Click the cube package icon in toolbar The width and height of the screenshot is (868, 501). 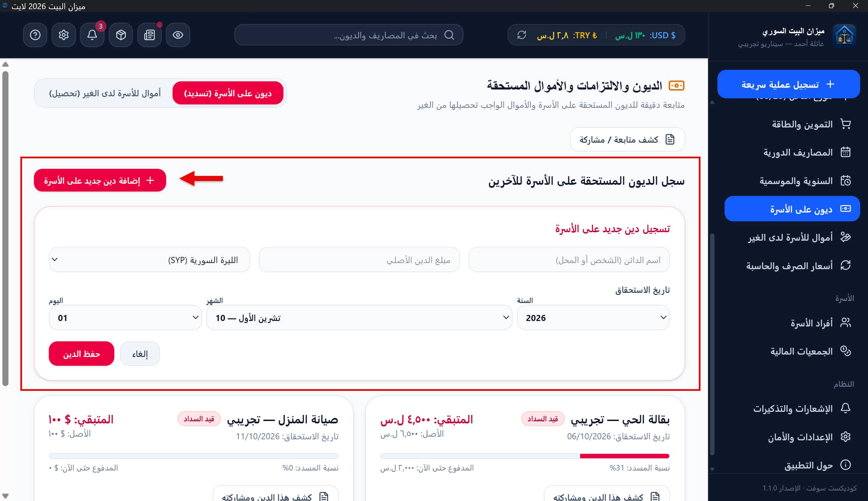coord(121,35)
